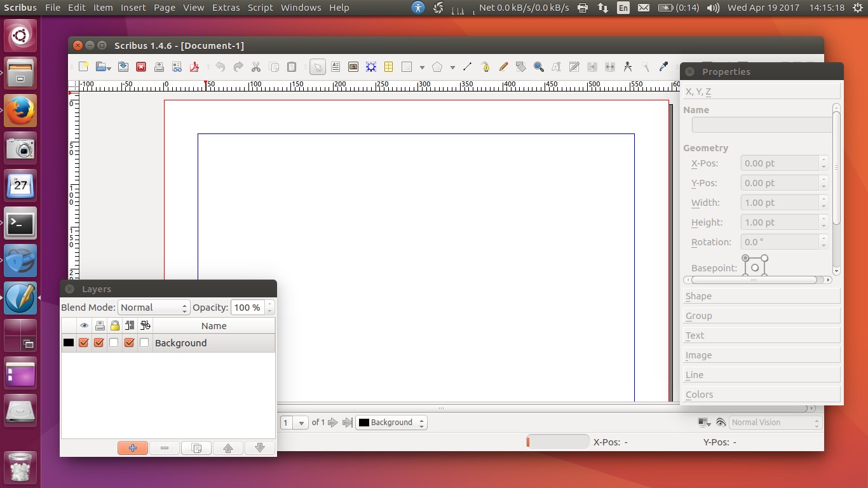Activate the Rotate Item tool
868x488 pixels.
tap(521, 66)
